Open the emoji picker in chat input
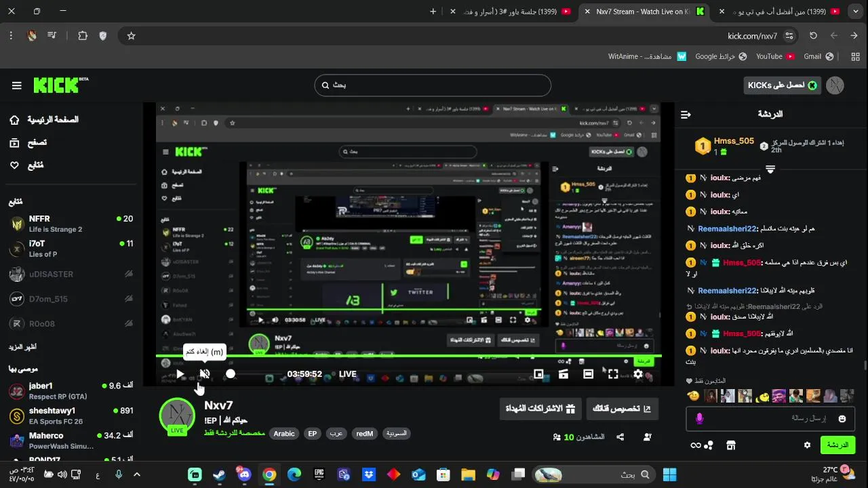 pyautogui.click(x=842, y=419)
